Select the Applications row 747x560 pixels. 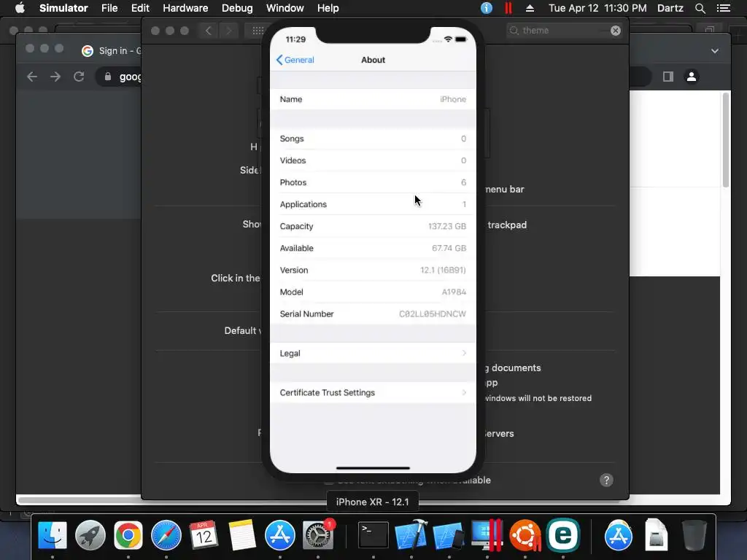point(373,204)
